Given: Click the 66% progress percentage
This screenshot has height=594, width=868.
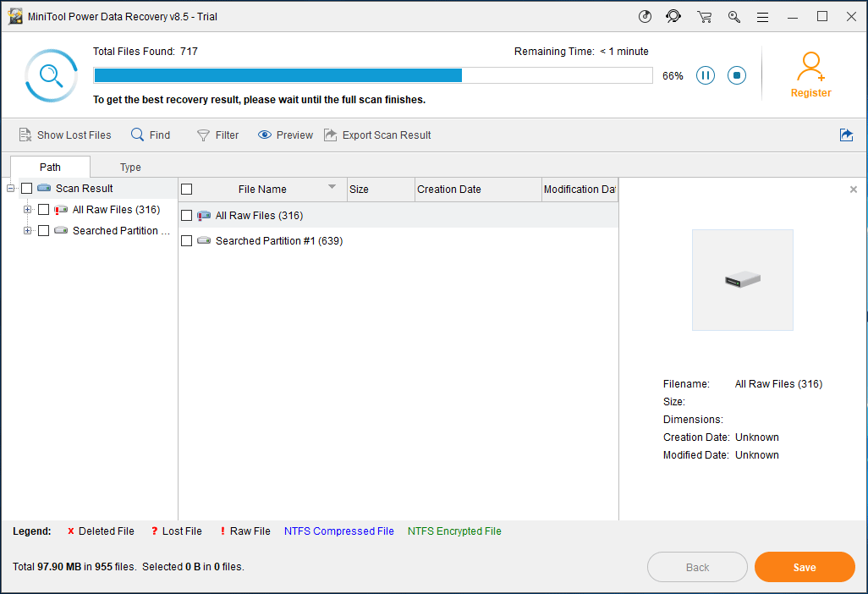Looking at the screenshot, I should coord(673,76).
